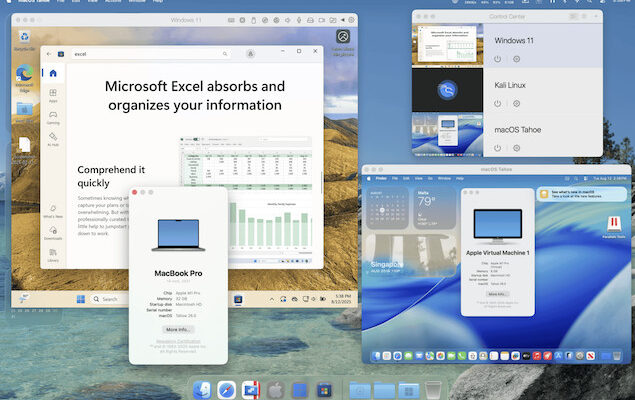
Task: Open Windows 11 icon in host dock
Action: click(300, 390)
